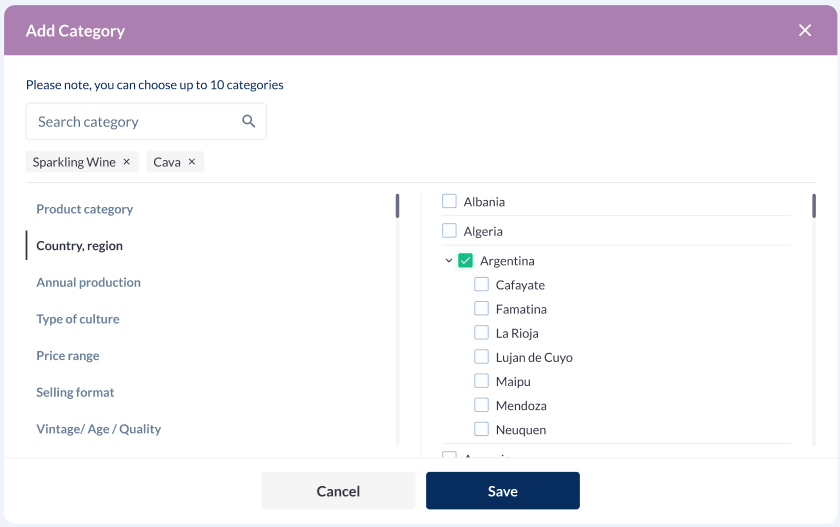Uncheck the Argentina checkbox

click(466, 261)
